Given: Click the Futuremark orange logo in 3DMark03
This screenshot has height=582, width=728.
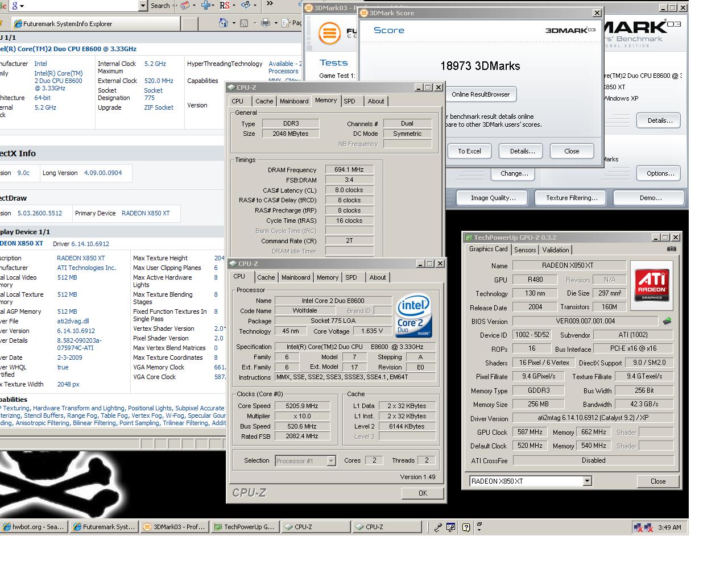Looking at the screenshot, I should click(329, 34).
